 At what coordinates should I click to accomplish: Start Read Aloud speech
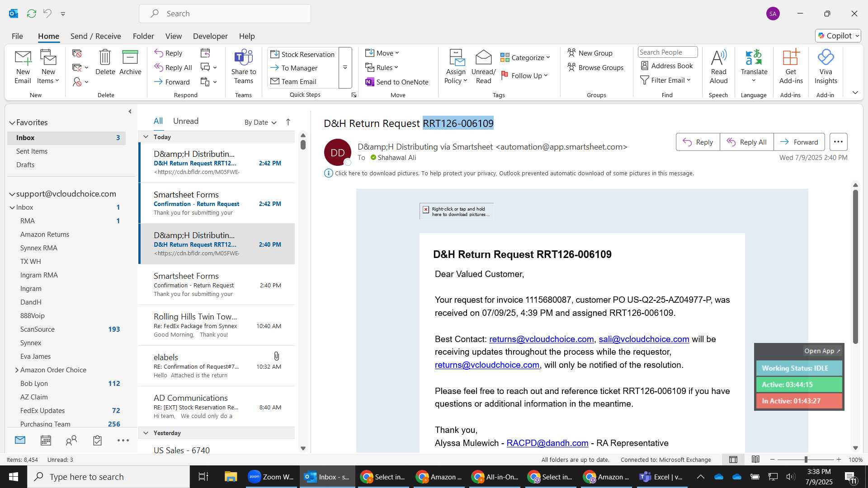point(718,67)
